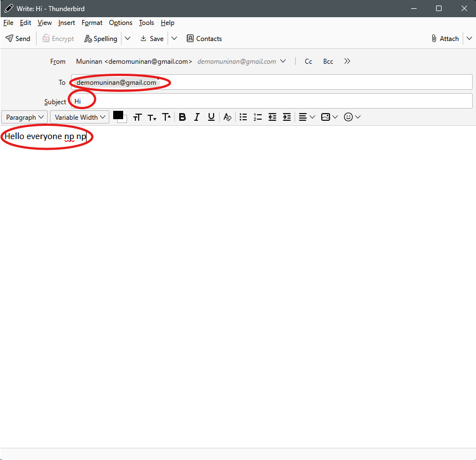The image size is (476, 460).
Task: Close the compose window
Action: [464, 8]
